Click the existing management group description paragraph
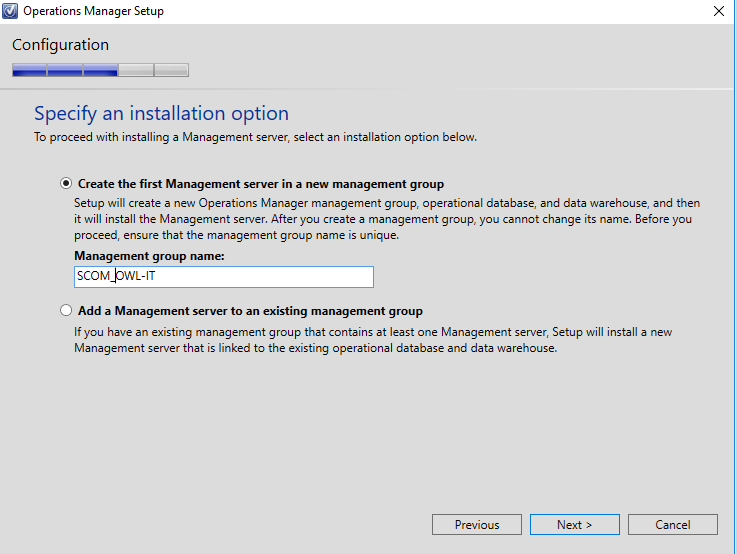 pos(373,340)
